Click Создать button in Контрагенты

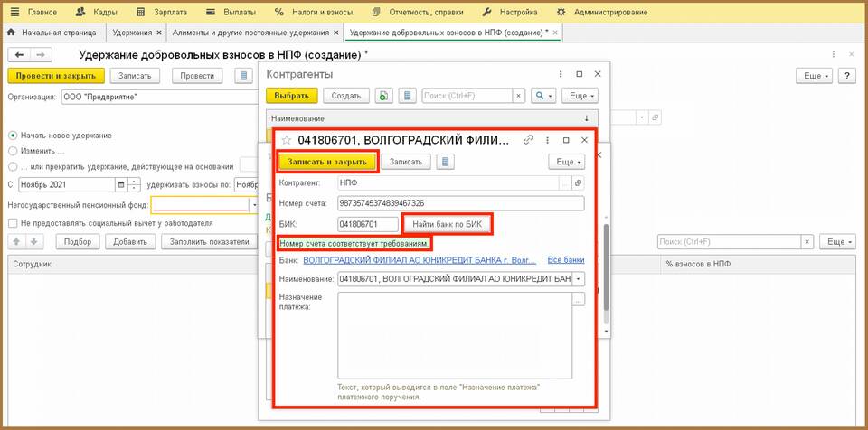pyautogui.click(x=346, y=96)
